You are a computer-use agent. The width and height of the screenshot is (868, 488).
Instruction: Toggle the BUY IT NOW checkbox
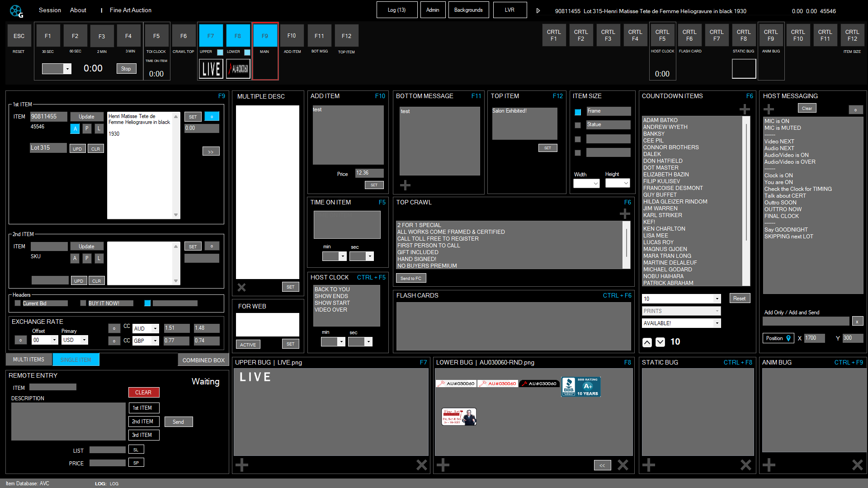pyautogui.click(x=83, y=303)
